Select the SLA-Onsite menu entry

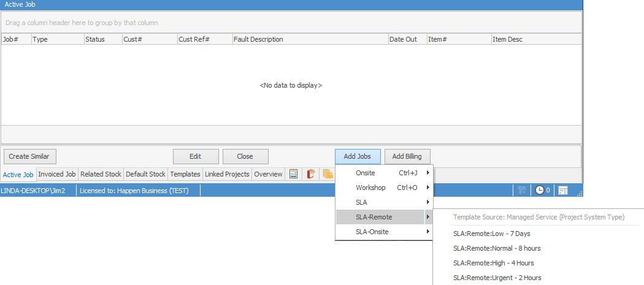pos(385,232)
